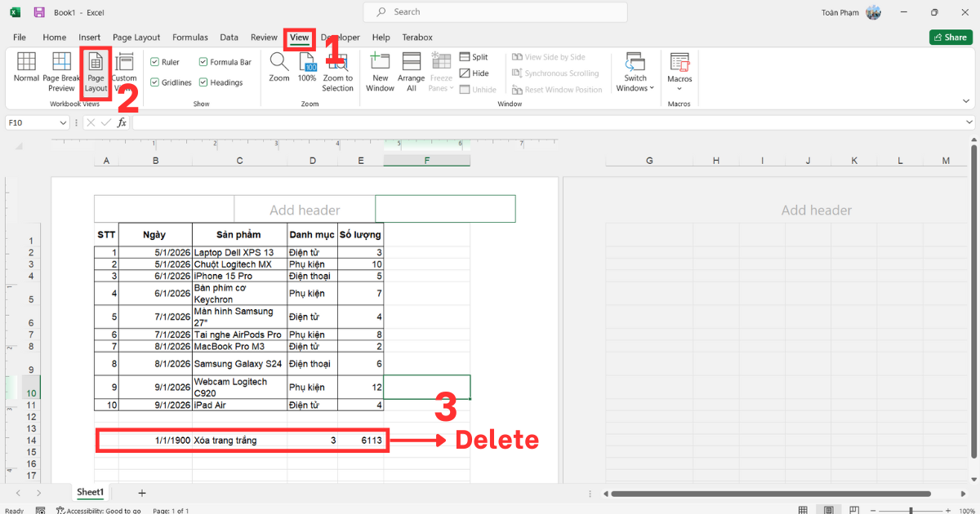This screenshot has height=514, width=980.
Task: Click the horizontal scrollbar
Action: coord(770,494)
